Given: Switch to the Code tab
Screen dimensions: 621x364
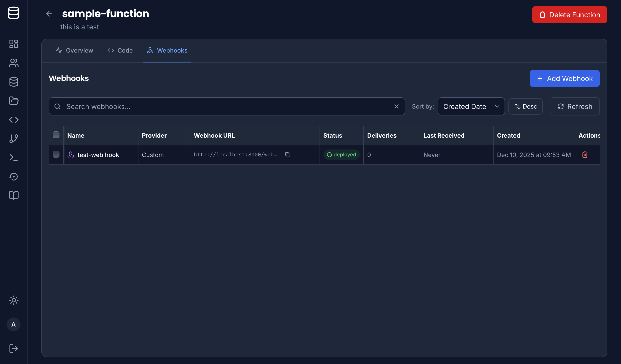Looking at the screenshot, I should [x=120, y=50].
